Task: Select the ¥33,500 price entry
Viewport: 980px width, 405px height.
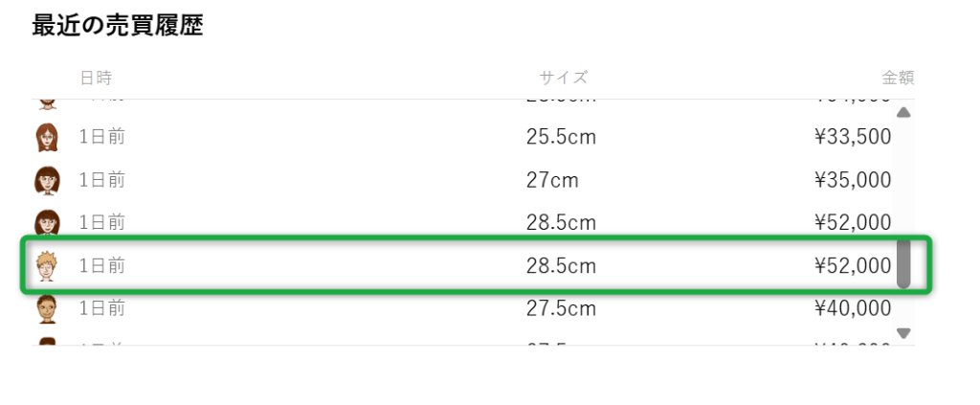Action: click(x=852, y=137)
